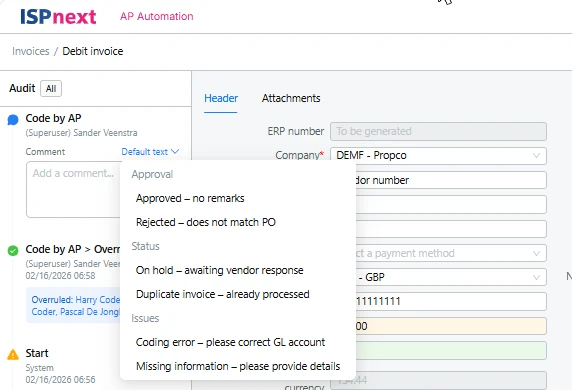572x390 pixels.
Task: Open the Company DEMF - Propco dropdown
Action: click(438, 155)
